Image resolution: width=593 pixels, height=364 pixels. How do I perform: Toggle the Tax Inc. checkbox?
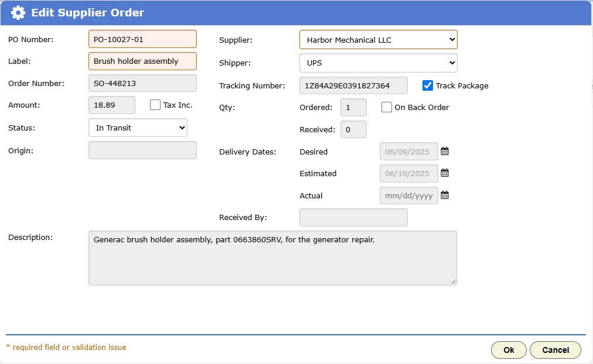click(x=155, y=105)
